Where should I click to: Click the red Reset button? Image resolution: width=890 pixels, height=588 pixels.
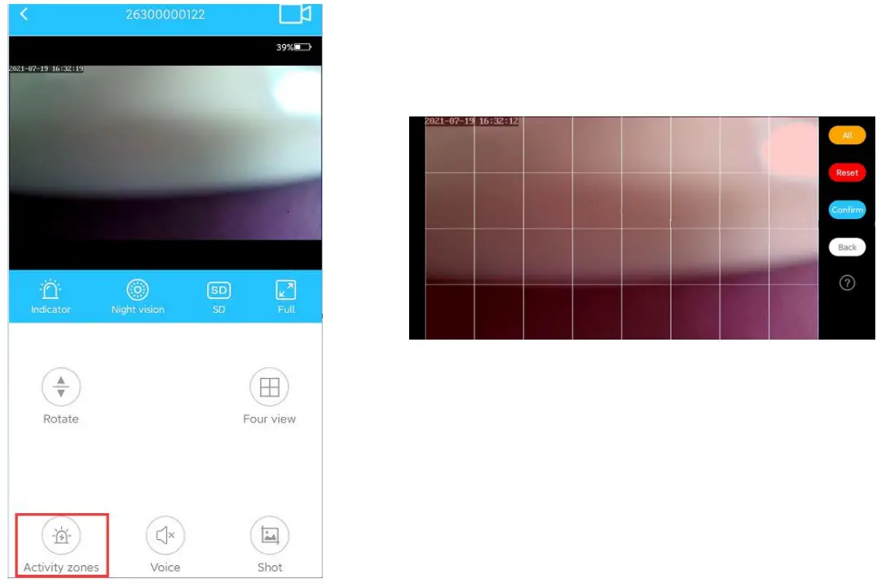point(847,173)
